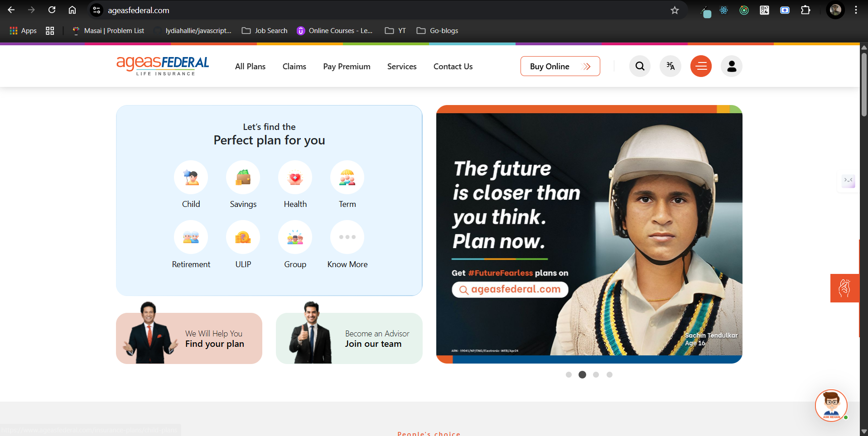Open the user account profile icon
The height and width of the screenshot is (436, 868).
click(731, 66)
